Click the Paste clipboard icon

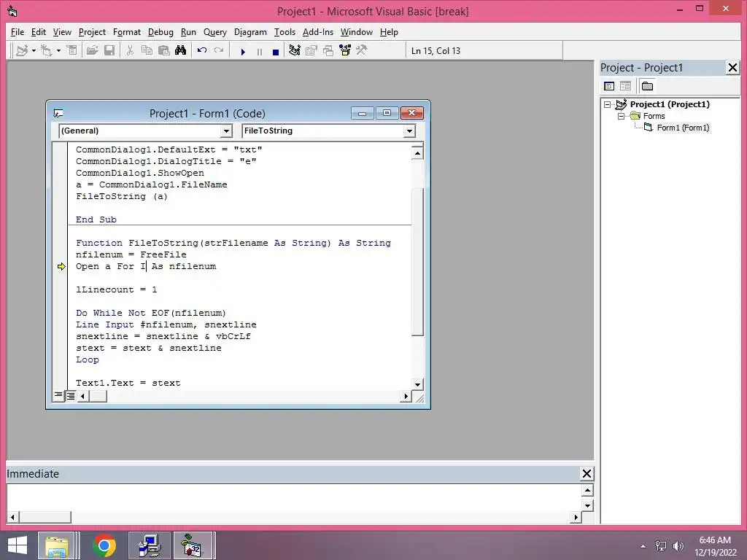coord(164,50)
